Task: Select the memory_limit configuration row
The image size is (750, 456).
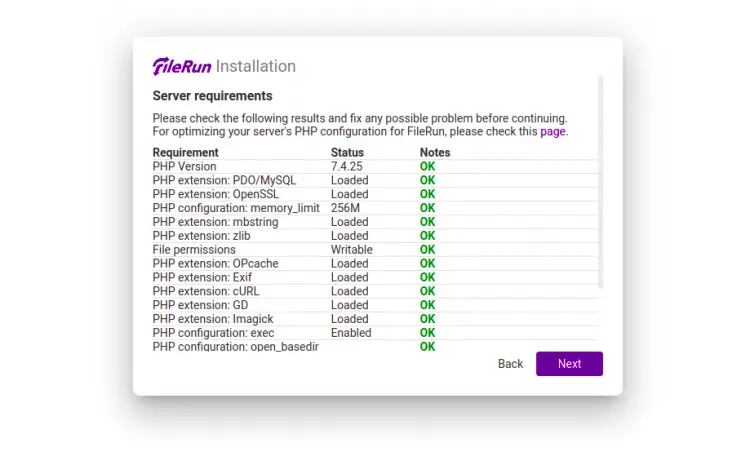Action: 375,208
